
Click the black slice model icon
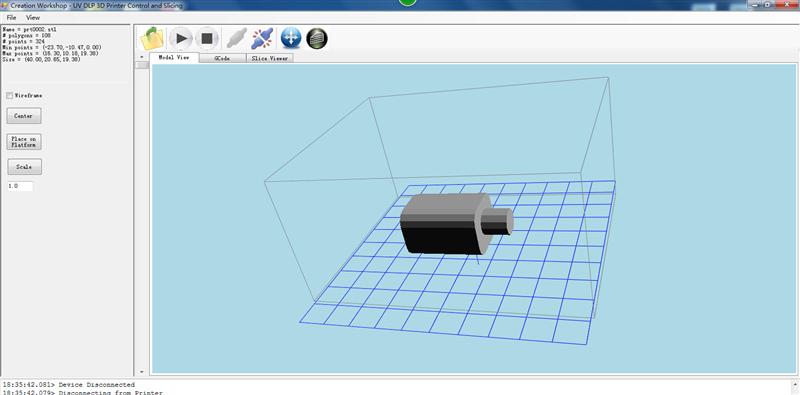317,38
